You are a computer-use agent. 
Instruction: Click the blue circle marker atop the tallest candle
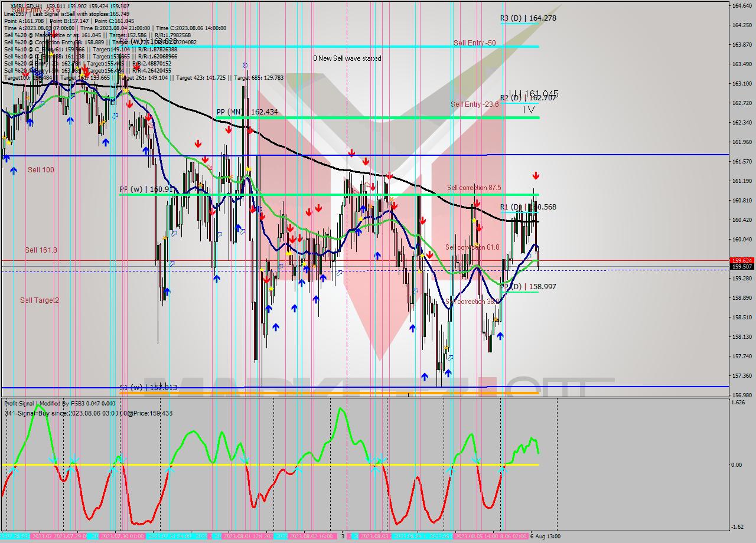coord(245,65)
